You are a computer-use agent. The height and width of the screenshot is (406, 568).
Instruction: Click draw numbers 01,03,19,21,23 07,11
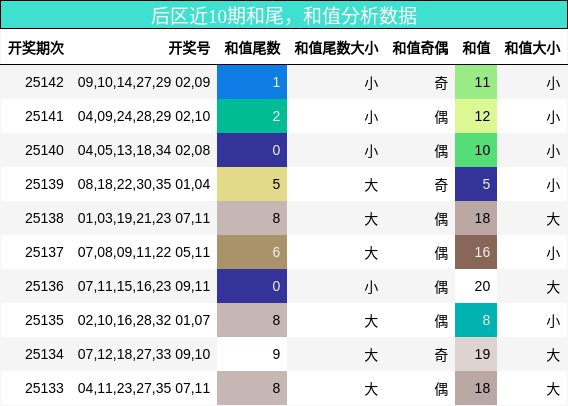point(144,218)
